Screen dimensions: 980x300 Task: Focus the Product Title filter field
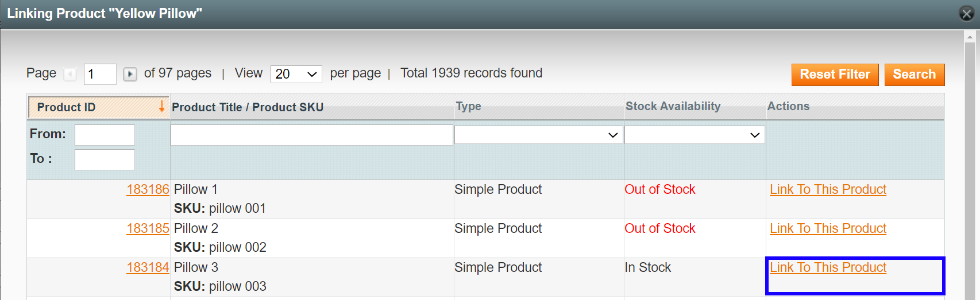[x=311, y=135]
